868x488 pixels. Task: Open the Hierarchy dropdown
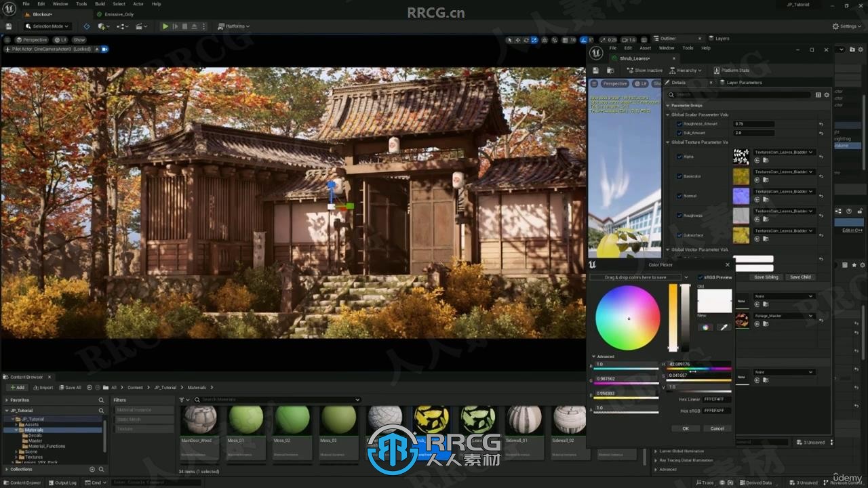click(x=686, y=70)
